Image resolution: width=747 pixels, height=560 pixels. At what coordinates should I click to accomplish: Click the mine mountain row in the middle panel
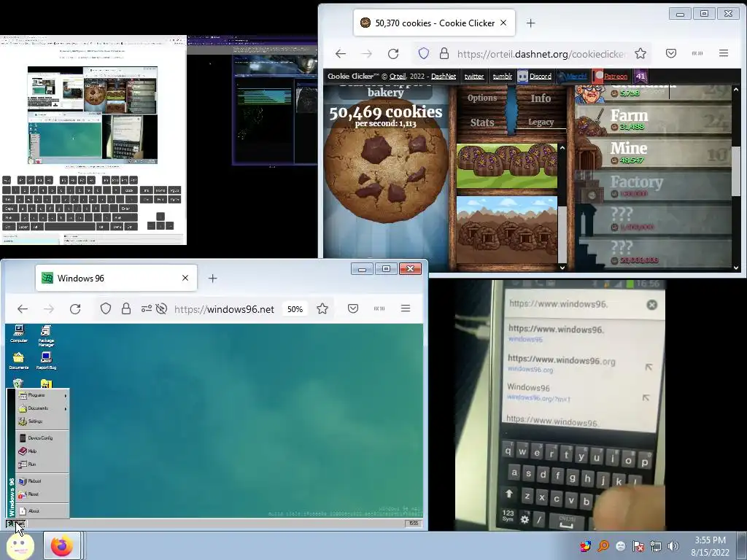[x=507, y=230]
